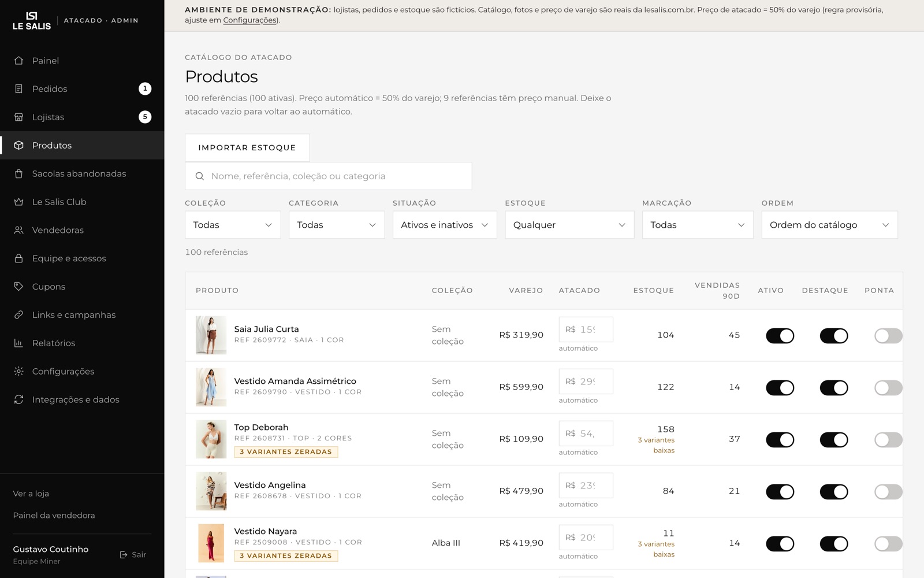Click the Painel home icon
This screenshot has width=924, height=578.
pos(18,61)
